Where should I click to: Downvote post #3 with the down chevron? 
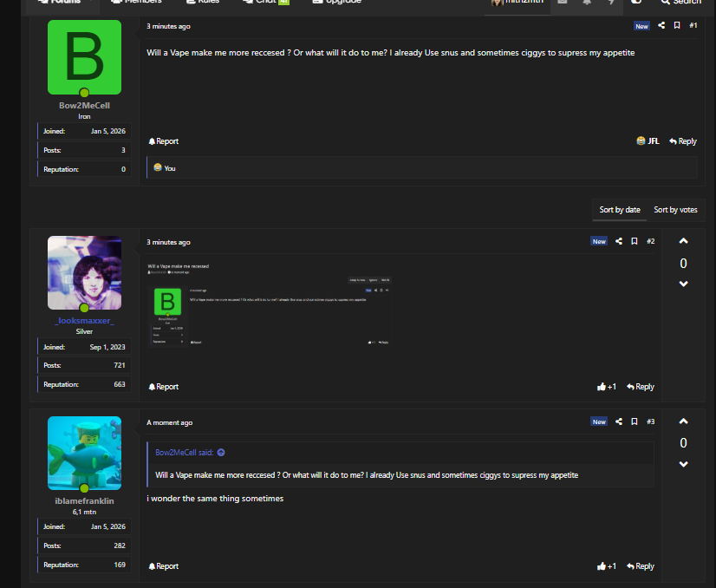point(683,464)
